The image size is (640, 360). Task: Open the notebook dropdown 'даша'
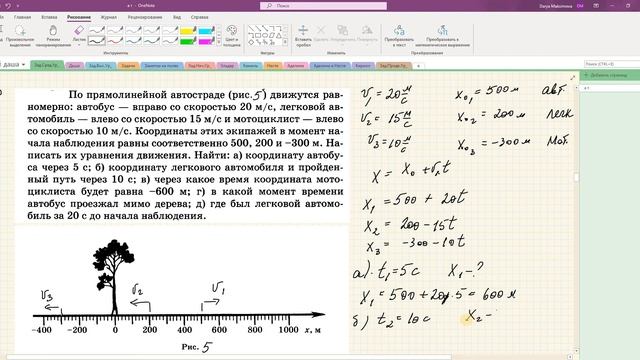[13, 65]
